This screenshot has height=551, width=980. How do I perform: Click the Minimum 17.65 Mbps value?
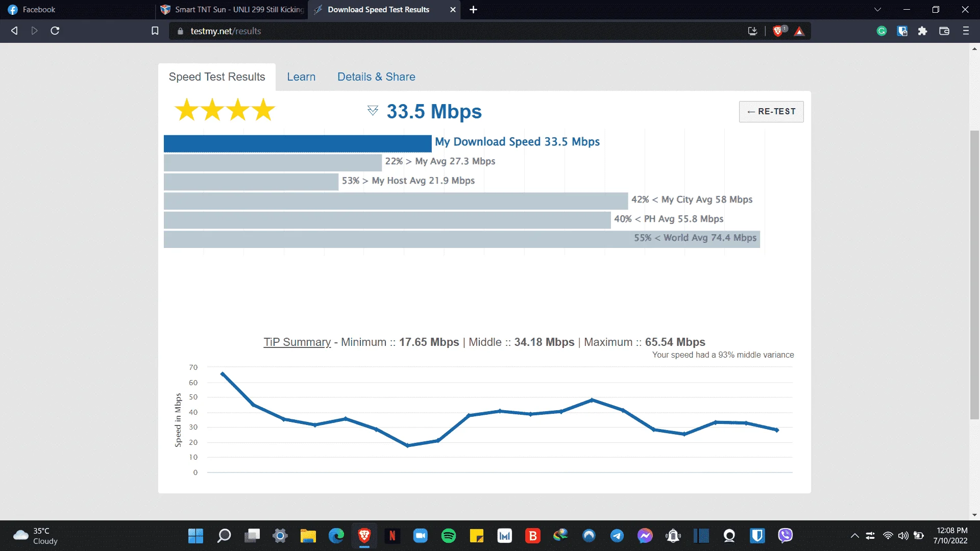(x=429, y=342)
